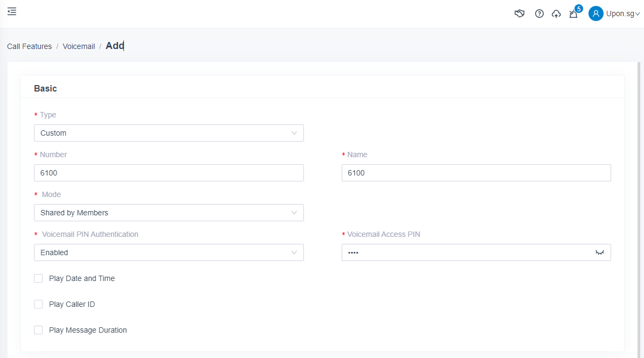Screen dimensions: 644x358
Task: Click into the Number input field
Action: 169,173
